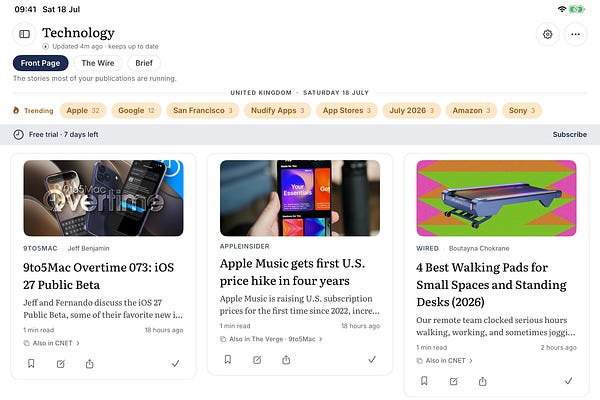
Task: Click the Trending flame icon
Action: coord(16,111)
